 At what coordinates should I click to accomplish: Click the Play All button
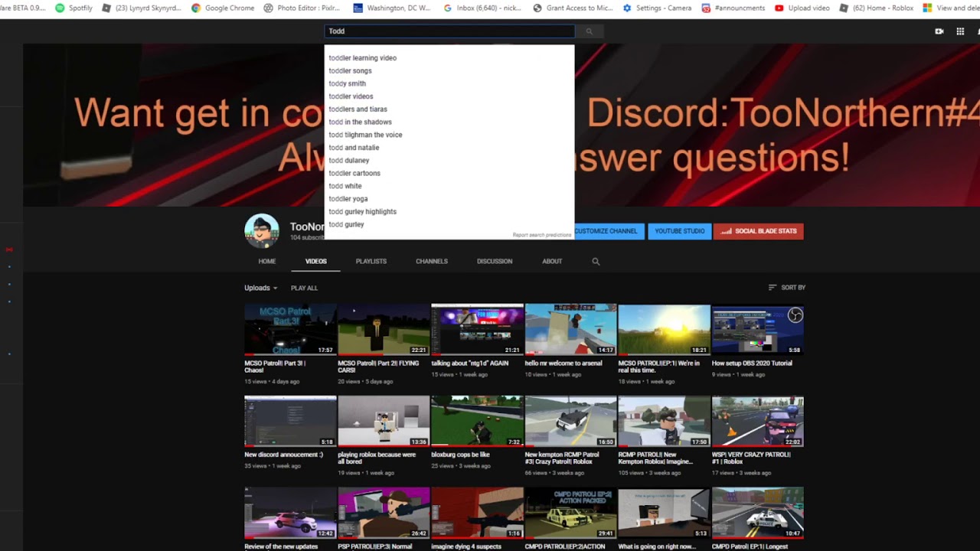point(304,288)
